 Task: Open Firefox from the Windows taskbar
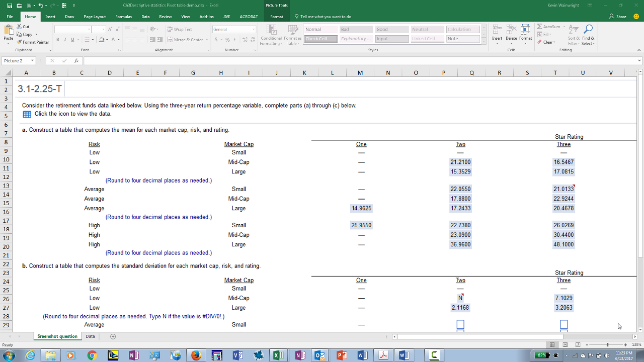point(196,355)
